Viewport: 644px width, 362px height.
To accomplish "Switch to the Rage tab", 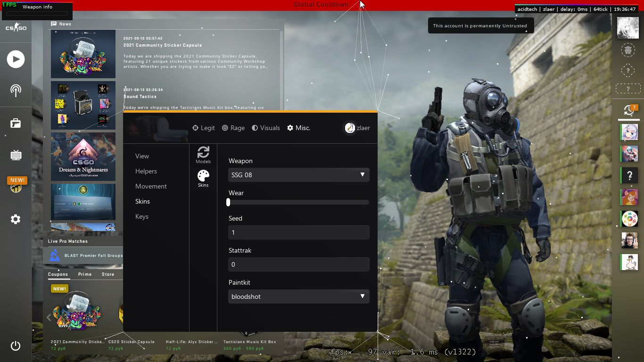I will click(233, 128).
